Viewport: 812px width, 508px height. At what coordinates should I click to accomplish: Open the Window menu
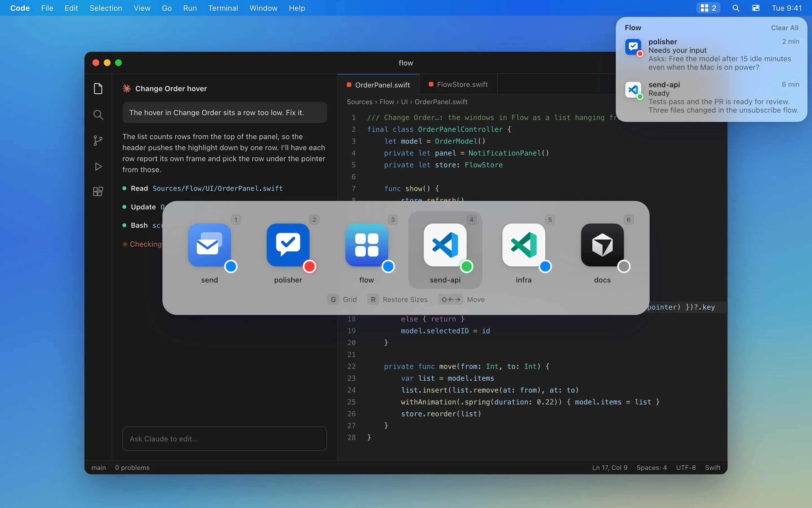pyautogui.click(x=263, y=8)
